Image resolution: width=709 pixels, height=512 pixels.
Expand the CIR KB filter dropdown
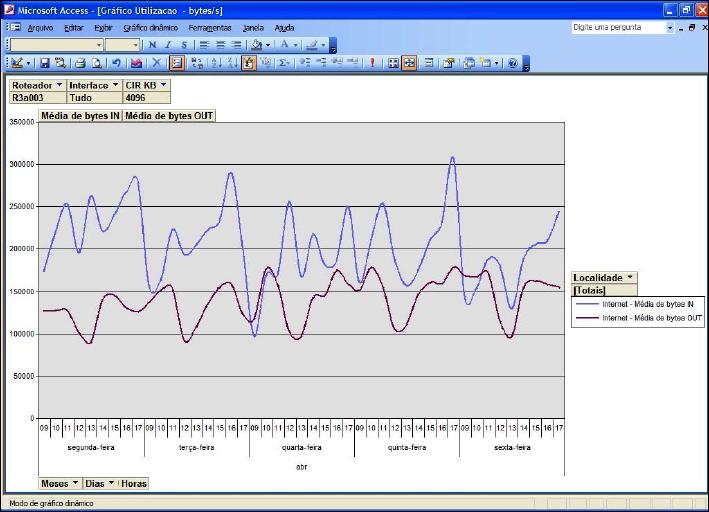point(163,85)
